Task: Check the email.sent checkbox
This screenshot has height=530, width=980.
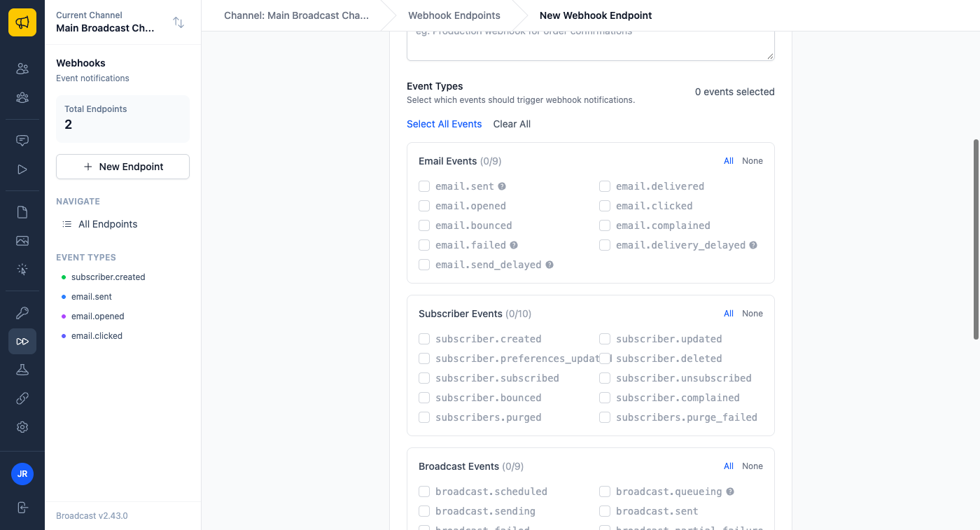Action: click(424, 186)
